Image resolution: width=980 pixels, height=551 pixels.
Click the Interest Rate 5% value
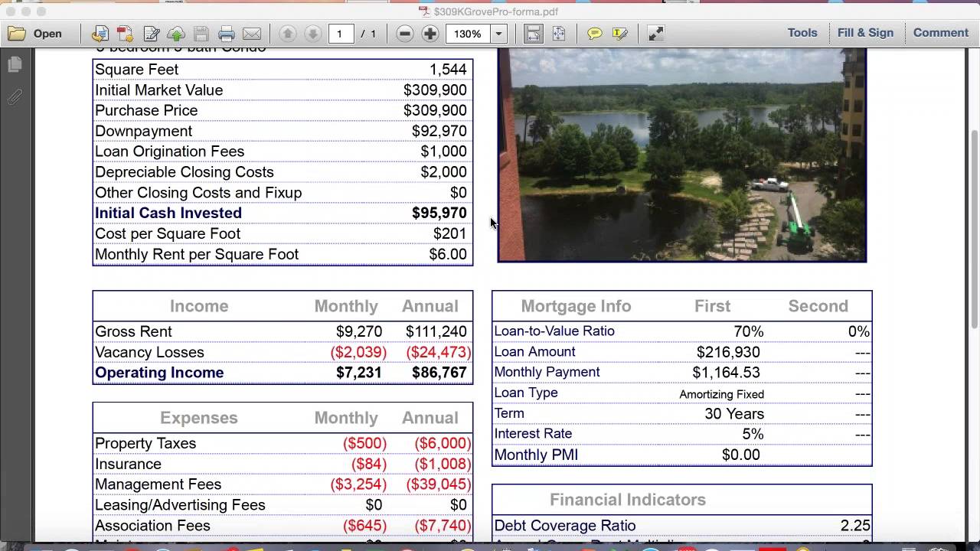click(753, 434)
